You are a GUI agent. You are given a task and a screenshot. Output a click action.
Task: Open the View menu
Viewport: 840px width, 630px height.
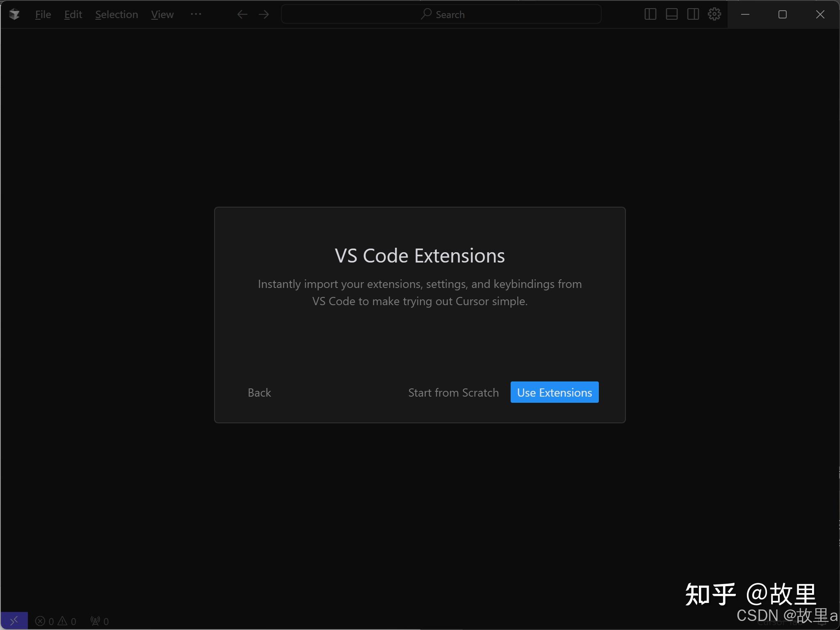[x=162, y=14]
